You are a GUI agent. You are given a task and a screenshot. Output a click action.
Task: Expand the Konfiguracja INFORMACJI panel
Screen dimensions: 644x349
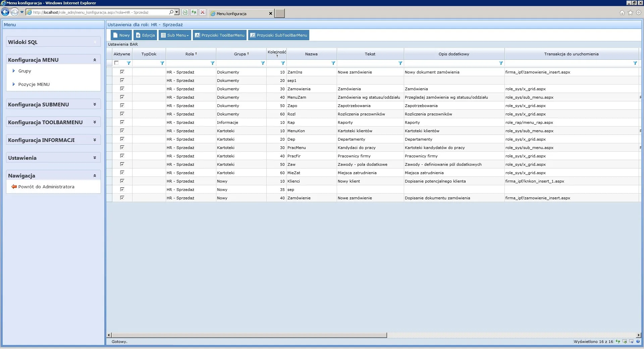point(95,140)
